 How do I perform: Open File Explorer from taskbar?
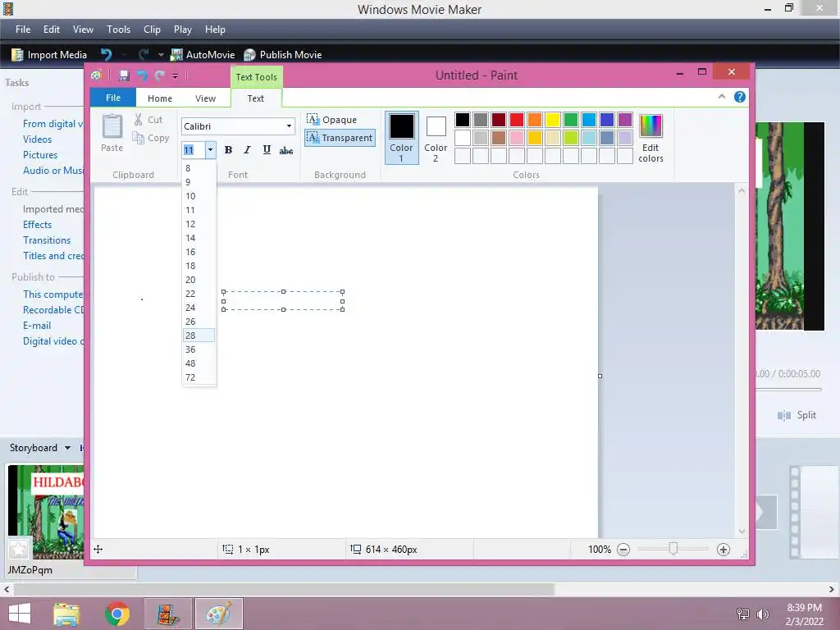66,614
